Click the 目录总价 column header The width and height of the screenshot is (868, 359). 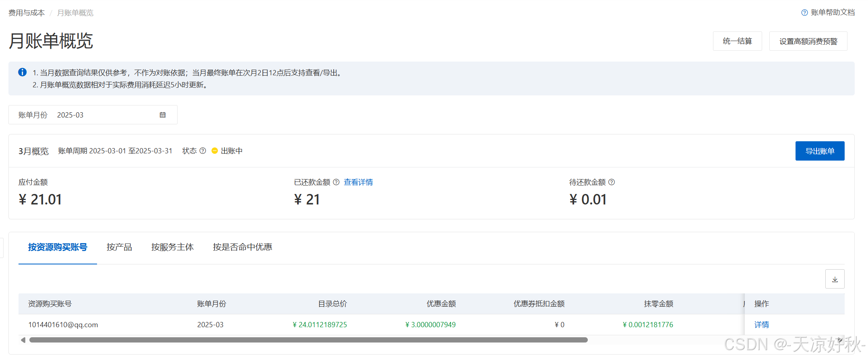(333, 303)
